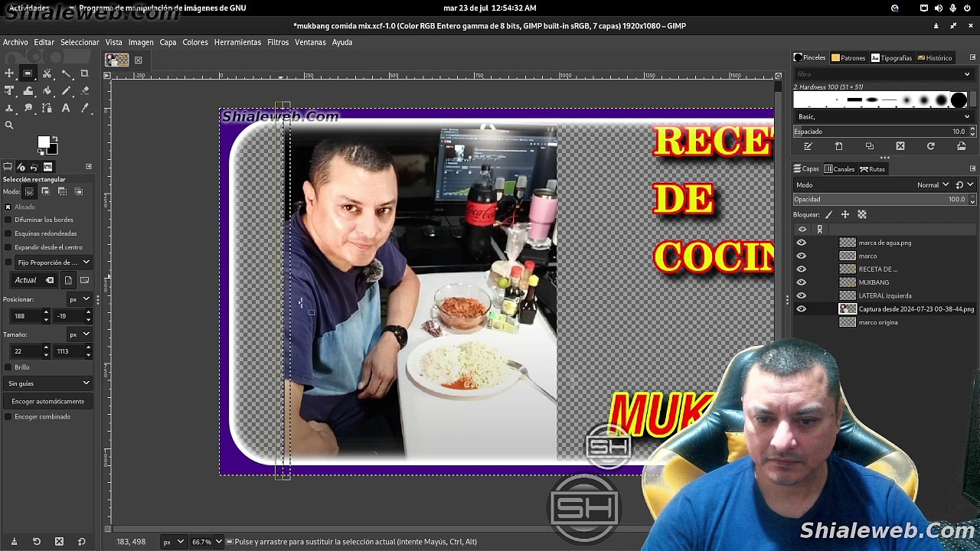The image size is (980, 551).
Task: Select the Zoom magnifier tool
Action: click(9, 126)
